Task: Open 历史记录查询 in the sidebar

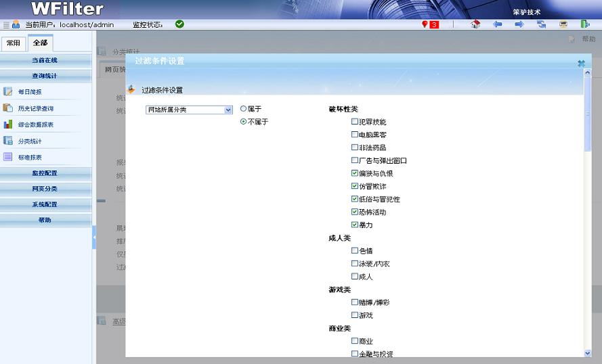Action: (35, 108)
